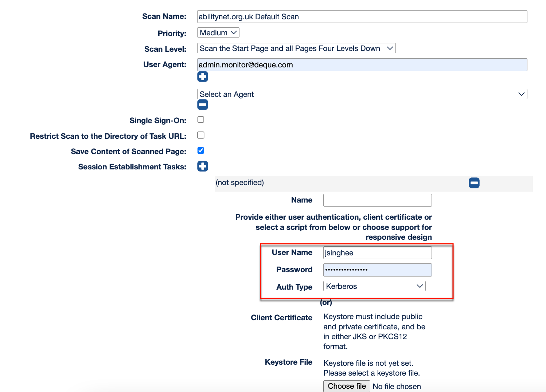Open the Select an Agent dropdown

(x=362, y=94)
